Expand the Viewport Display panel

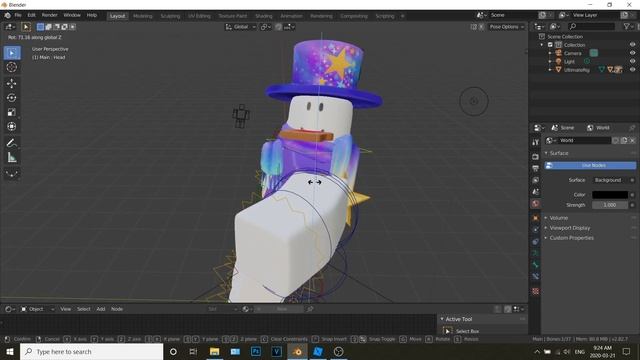coord(569,228)
